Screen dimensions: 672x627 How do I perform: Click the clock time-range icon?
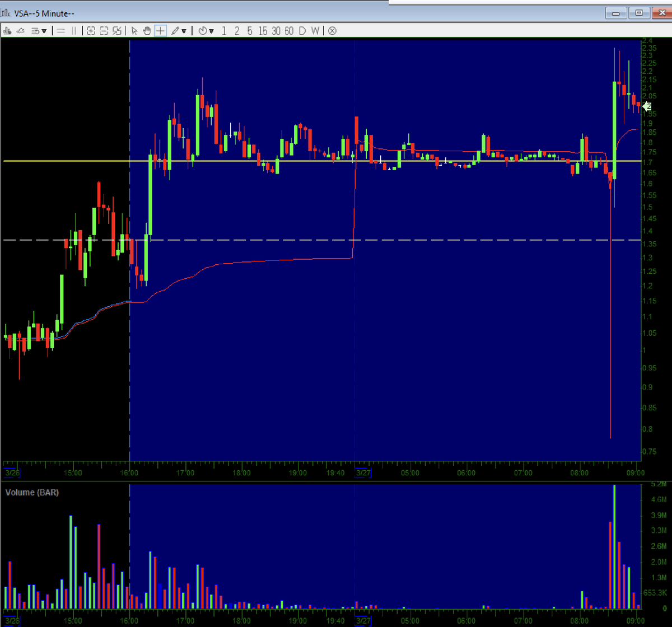tap(203, 31)
